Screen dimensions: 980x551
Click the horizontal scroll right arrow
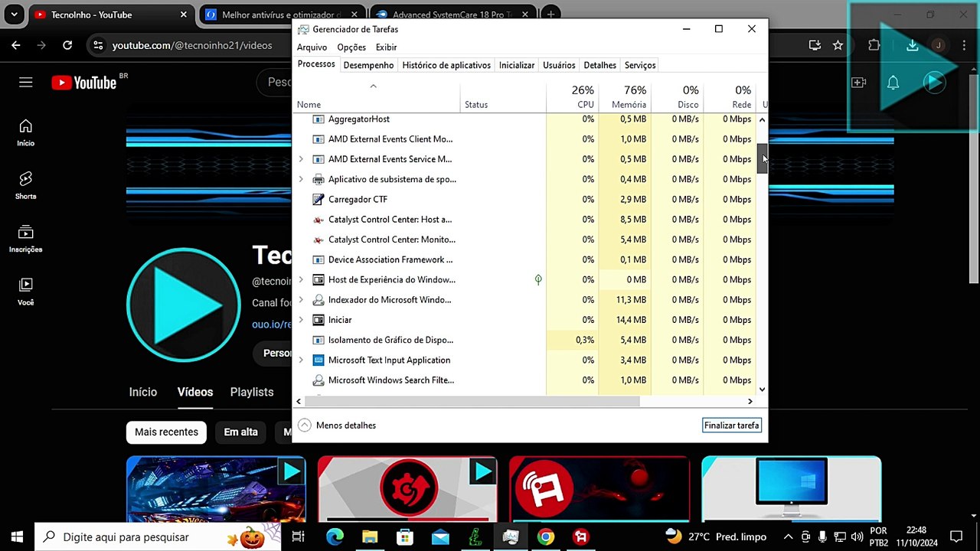click(x=750, y=401)
